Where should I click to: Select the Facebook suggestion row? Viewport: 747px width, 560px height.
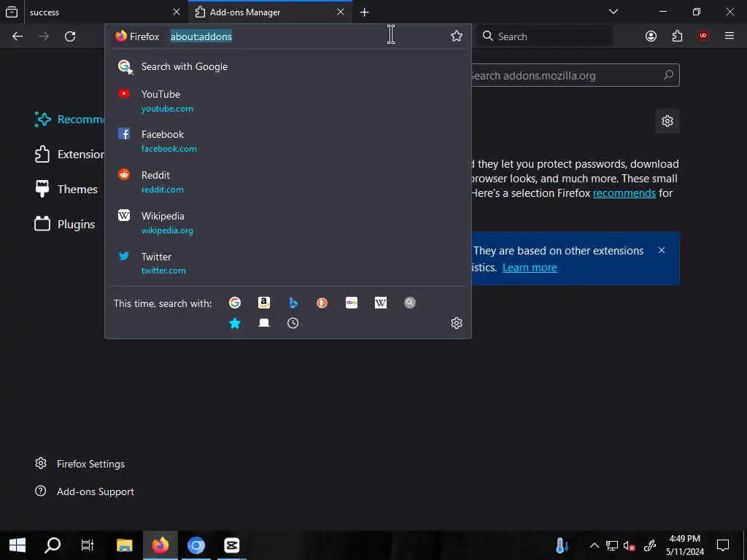(x=287, y=141)
